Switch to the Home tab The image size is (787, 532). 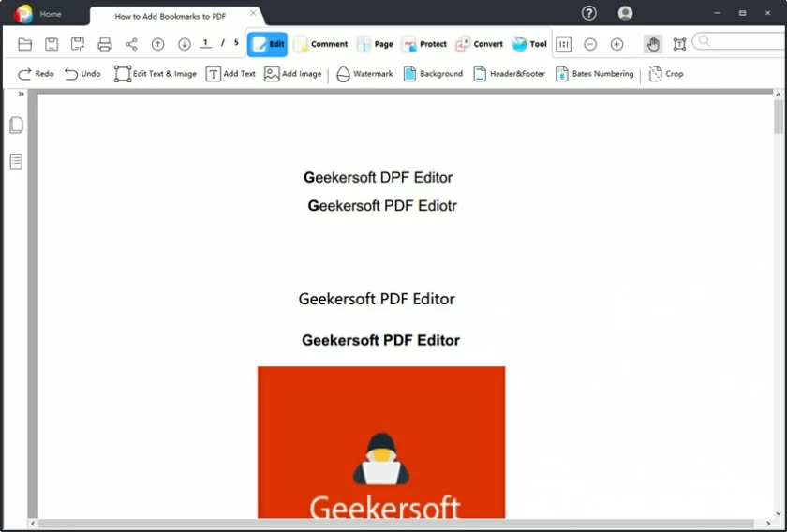pos(51,14)
